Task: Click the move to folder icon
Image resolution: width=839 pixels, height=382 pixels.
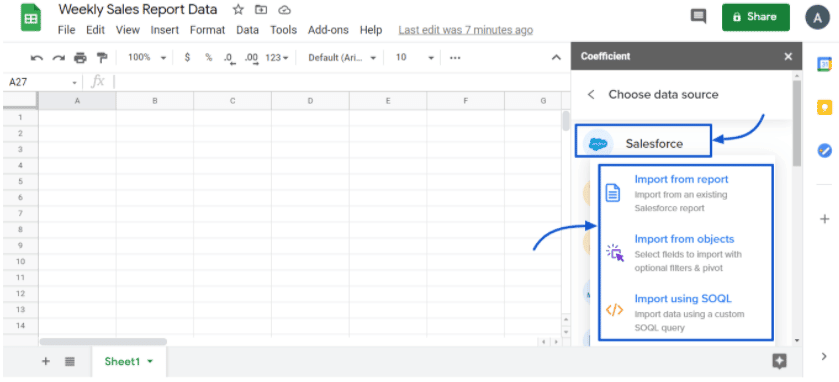Action: click(261, 10)
